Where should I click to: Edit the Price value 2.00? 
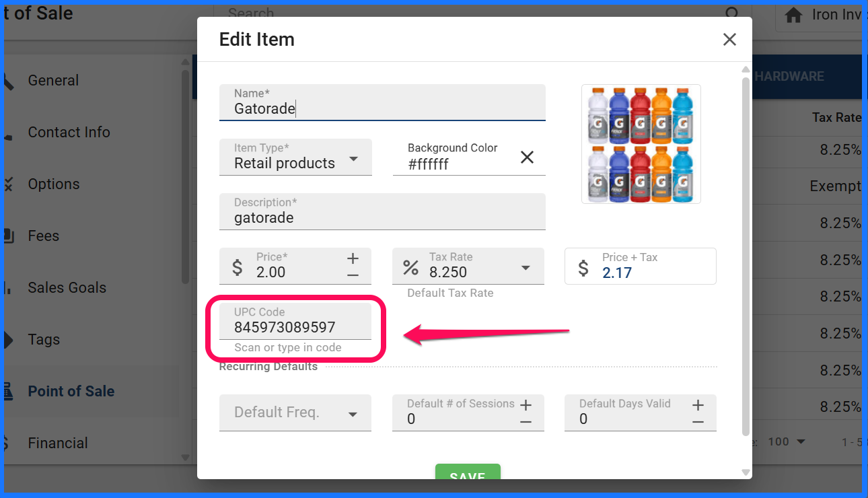tap(271, 272)
